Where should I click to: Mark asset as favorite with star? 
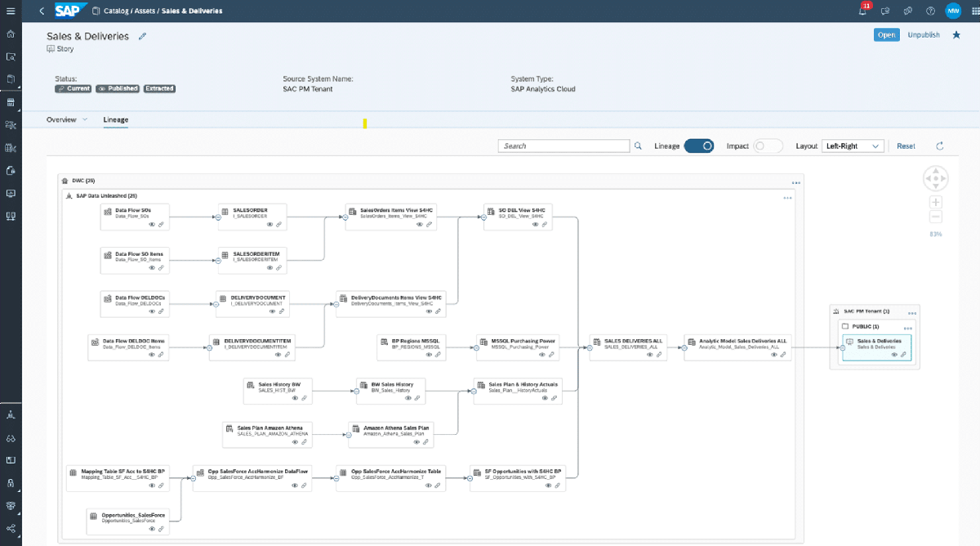tap(956, 34)
